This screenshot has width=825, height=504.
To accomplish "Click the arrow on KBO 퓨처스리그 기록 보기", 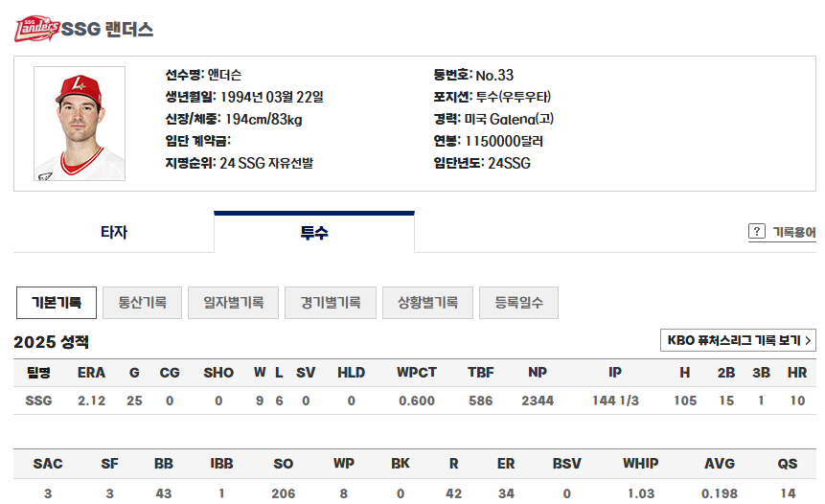I will pos(808,341).
